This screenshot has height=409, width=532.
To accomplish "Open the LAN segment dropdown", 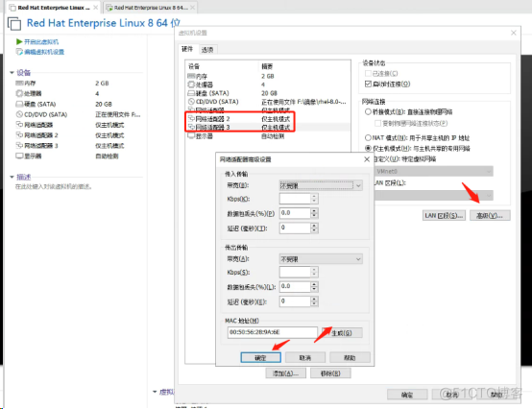I will tap(434, 195).
